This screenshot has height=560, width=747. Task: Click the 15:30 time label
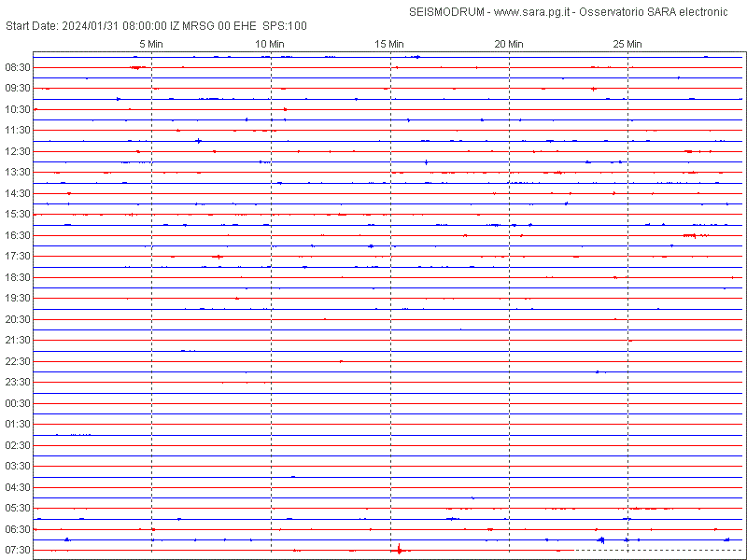pos(18,214)
